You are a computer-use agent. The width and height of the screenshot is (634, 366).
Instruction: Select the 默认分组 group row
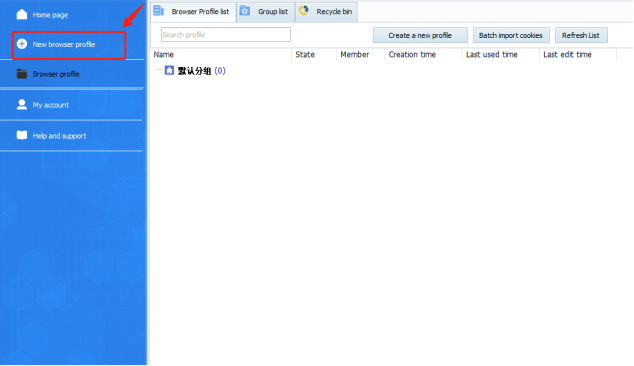(x=194, y=71)
